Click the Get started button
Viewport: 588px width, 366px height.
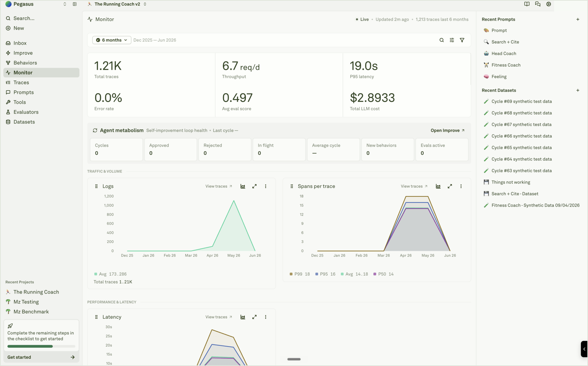point(41,358)
